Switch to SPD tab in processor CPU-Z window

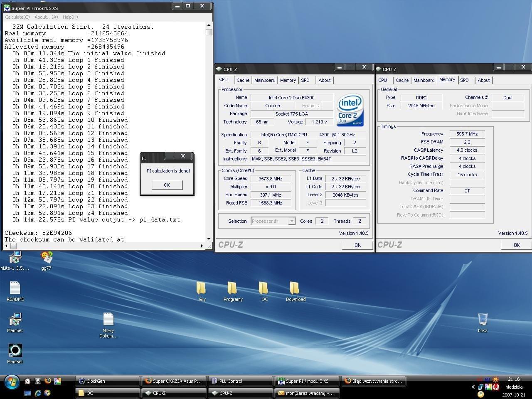click(305, 80)
